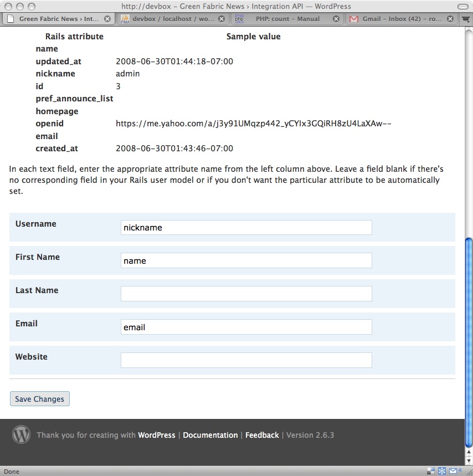Select the 'admin' nickname sample value
This screenshot has height=476, width=473.
[128, 74]
